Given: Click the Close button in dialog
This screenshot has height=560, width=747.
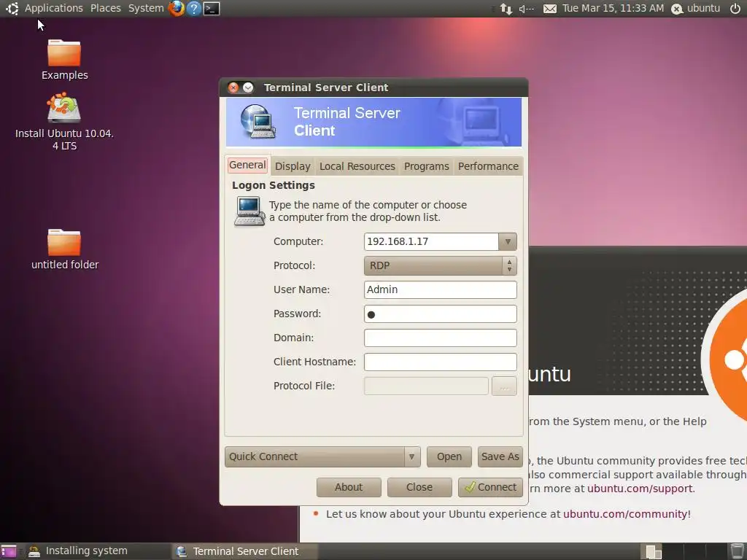Looking at the screenshot, I should (x=419, y=487).
